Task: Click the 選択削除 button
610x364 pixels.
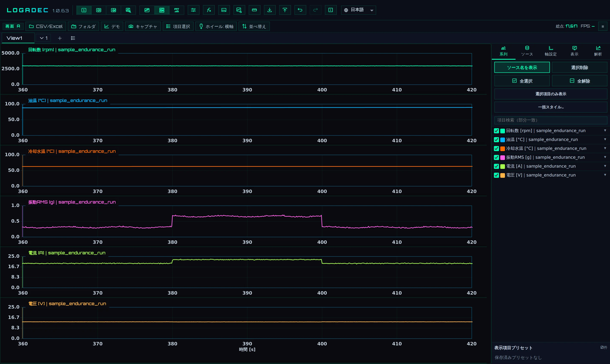Action: tap(579, 68)
